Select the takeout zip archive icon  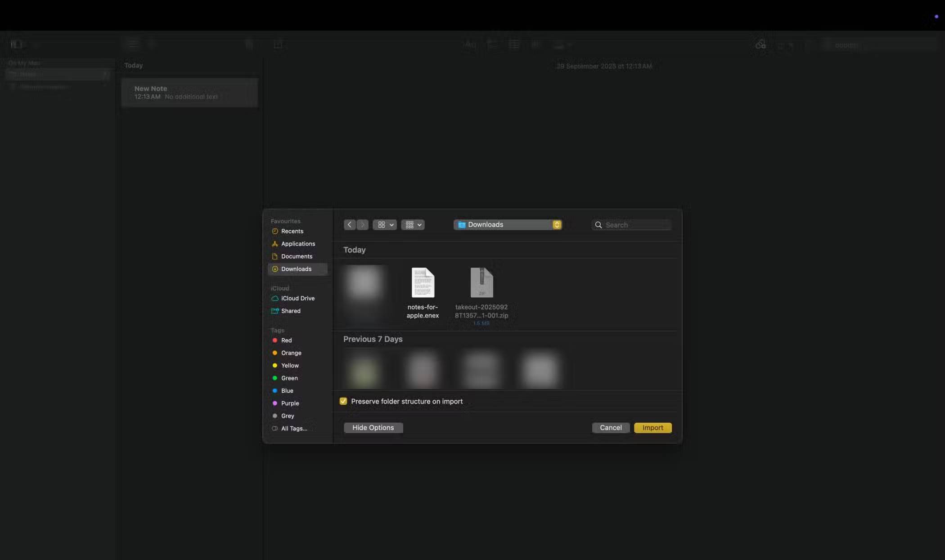[x=481, y=282]
